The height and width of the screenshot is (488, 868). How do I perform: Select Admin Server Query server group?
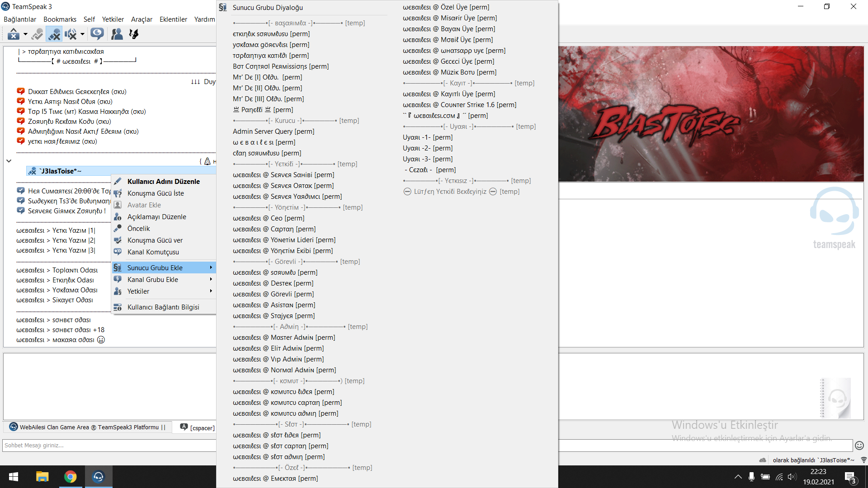tap(274, 131)
